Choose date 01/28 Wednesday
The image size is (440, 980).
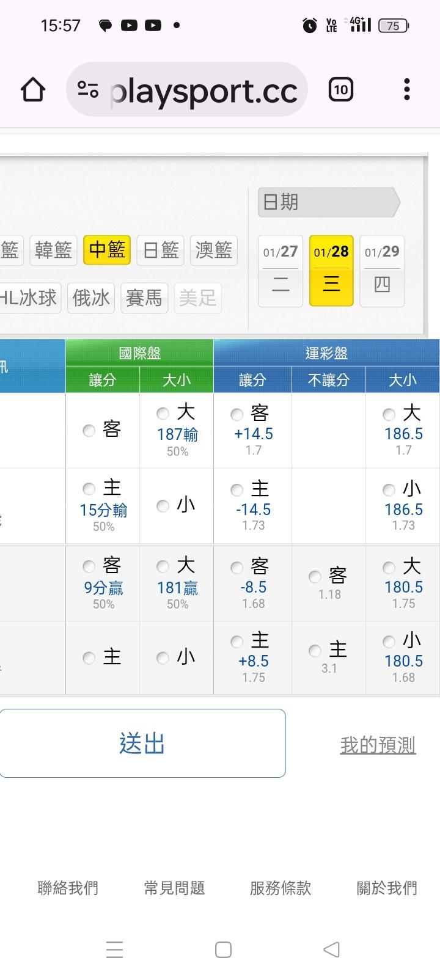coord(331,271)
